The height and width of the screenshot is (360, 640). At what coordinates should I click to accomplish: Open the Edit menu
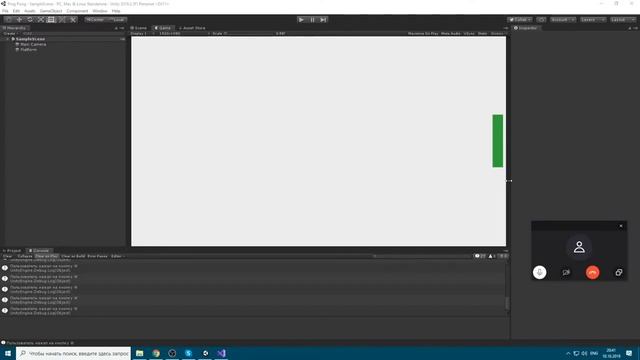16,11
